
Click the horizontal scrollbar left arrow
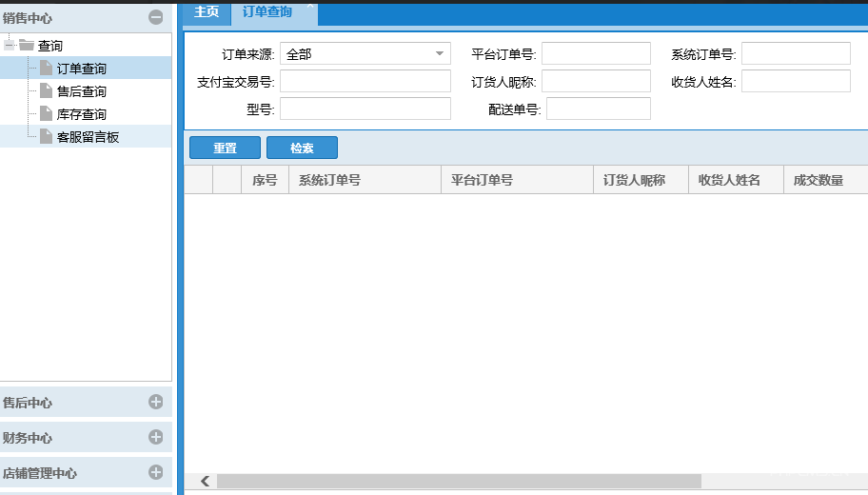coord(205,481)
